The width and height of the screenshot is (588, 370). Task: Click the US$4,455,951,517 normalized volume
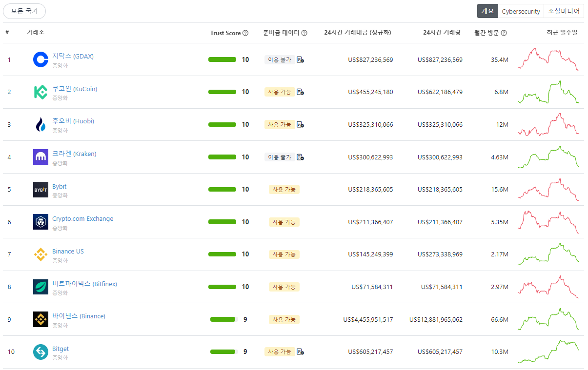click(x=368, y=319)
